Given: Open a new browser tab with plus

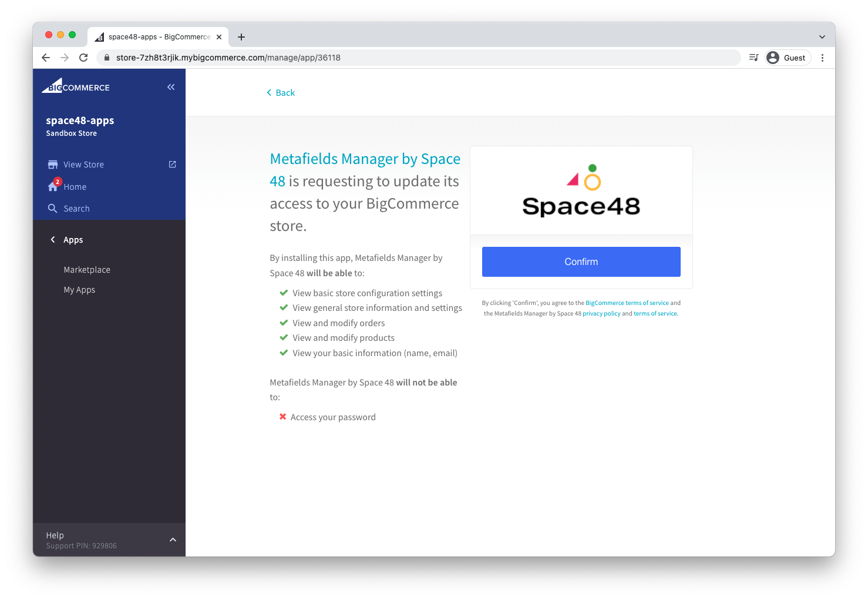Looking at the screenshot, I should point(241,37).
